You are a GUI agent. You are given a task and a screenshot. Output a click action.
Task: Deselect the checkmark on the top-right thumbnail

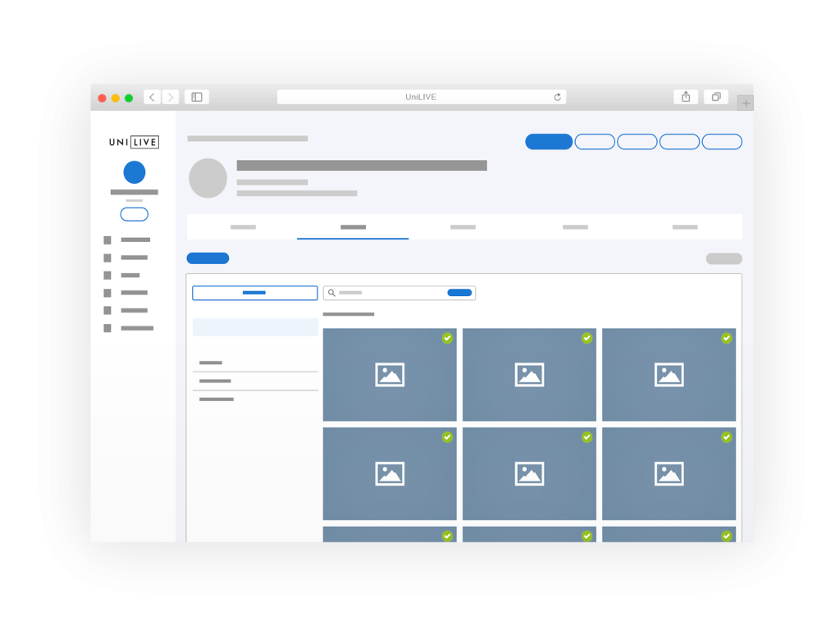pos(726,338)
